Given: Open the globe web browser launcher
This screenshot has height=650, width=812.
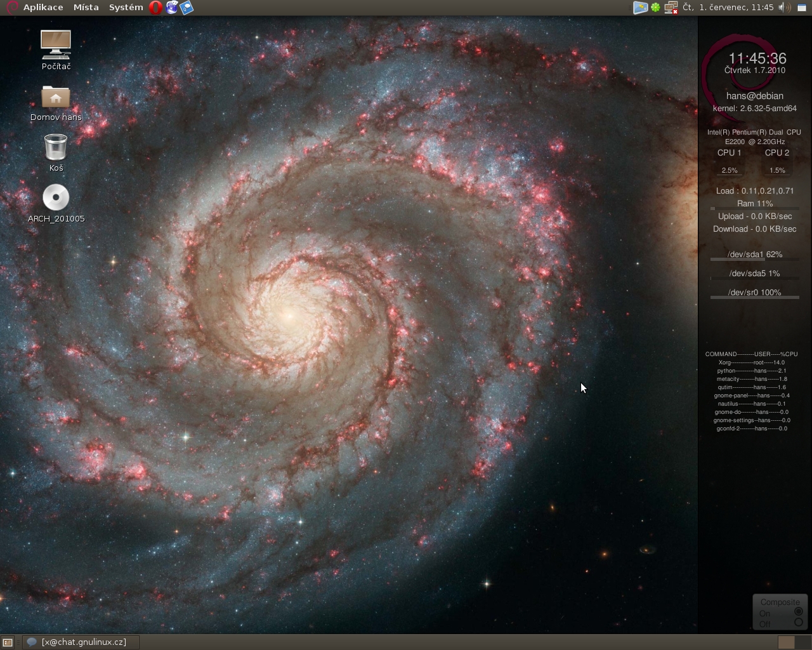Looking at the screenshot, I should pos(171,8).
